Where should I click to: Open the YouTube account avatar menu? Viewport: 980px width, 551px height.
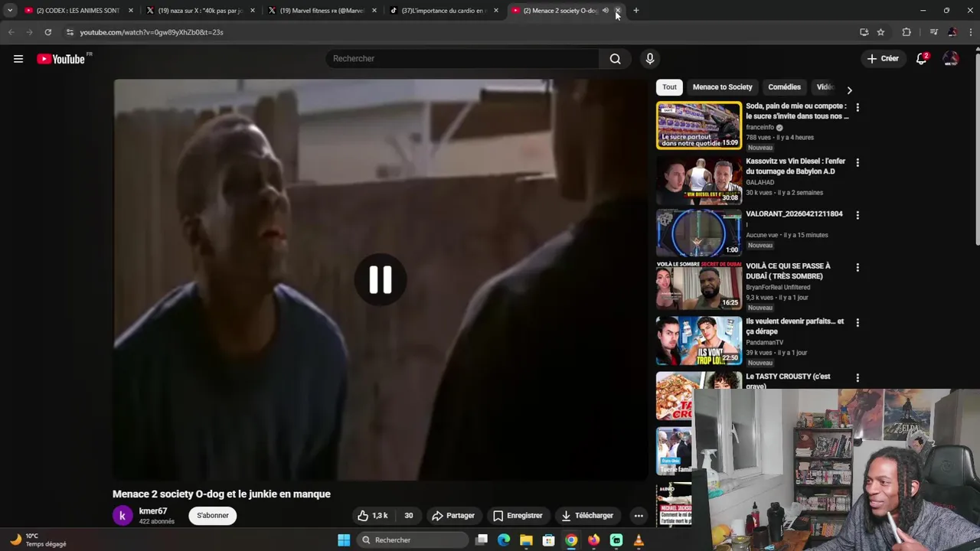951,59
